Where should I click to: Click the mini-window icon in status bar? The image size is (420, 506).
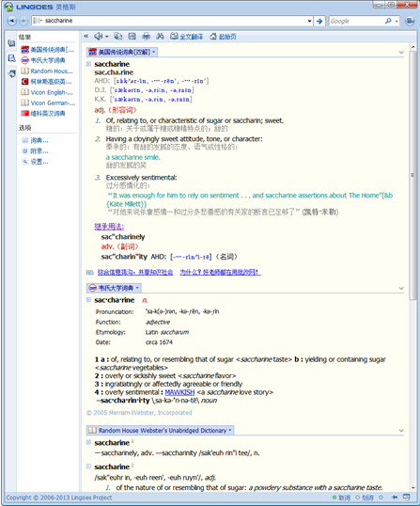(x=407, y=498)
